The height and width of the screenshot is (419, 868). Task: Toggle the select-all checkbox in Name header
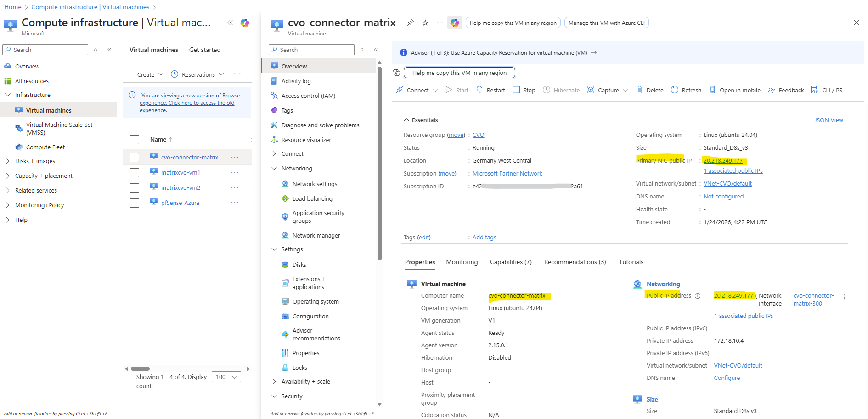[x=134, y=140]
